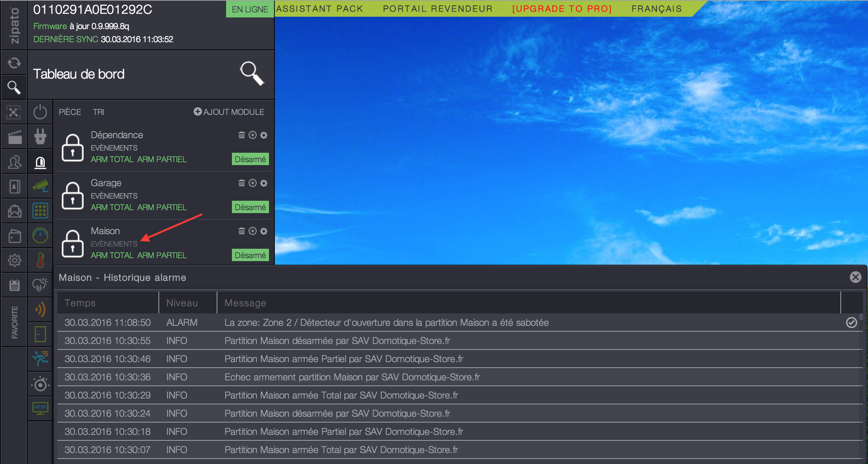Click the synchronize refresh icon in sidebar
868x464 pixels.
14,63
